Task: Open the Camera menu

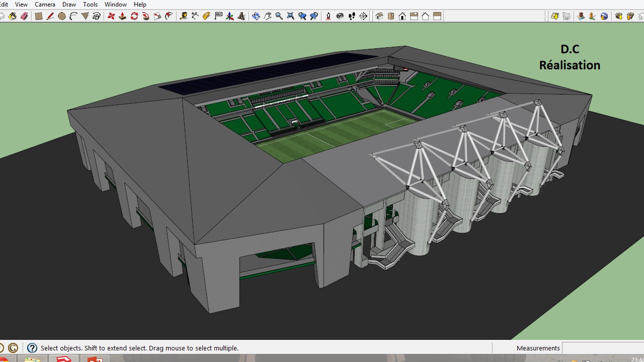Action: click(45, 5)
